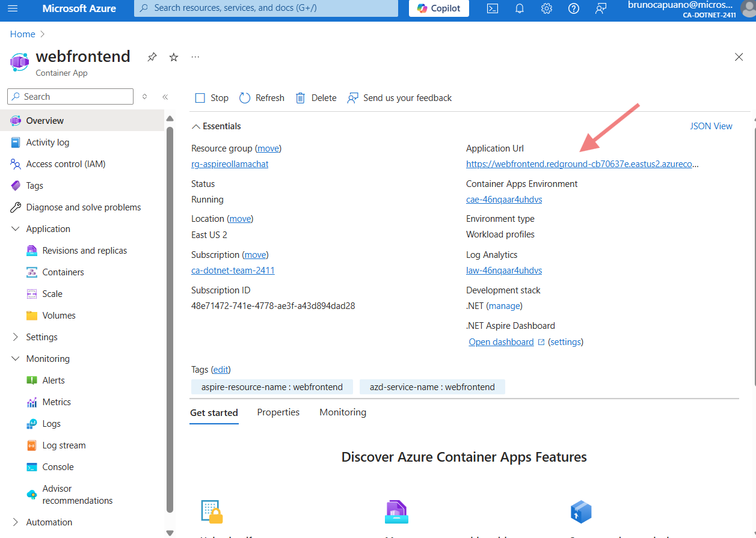Click move next to Resource group
This screenshot has width=756, height=538.
(x=268, y=148)
